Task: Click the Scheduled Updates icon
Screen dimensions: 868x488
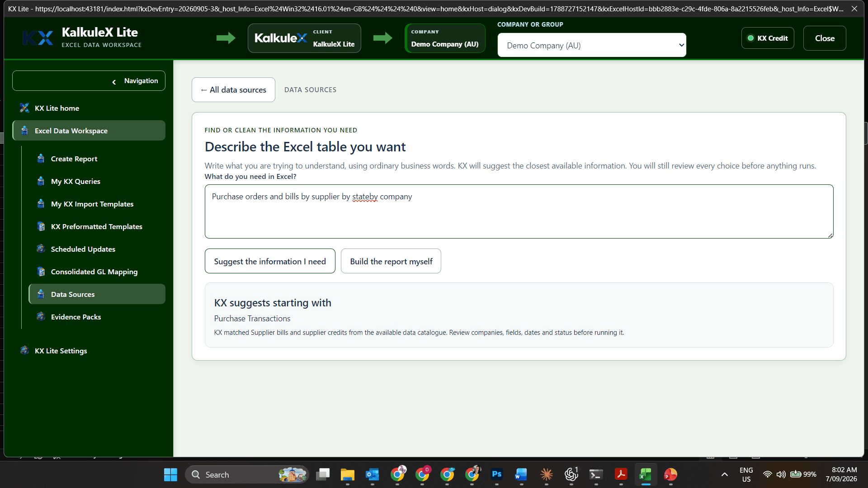Action: click(41, 249)
